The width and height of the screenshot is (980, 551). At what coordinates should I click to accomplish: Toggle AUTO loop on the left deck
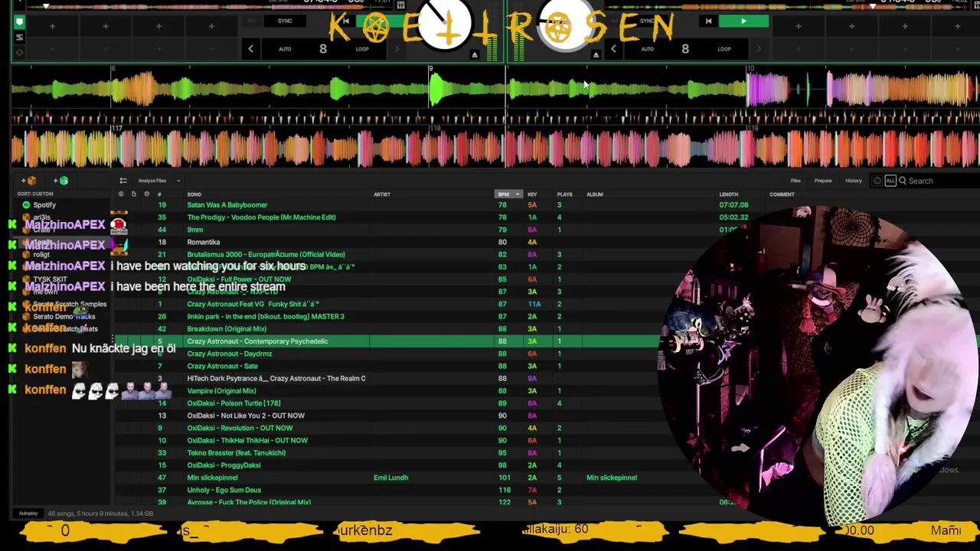[x=285, y=49]
